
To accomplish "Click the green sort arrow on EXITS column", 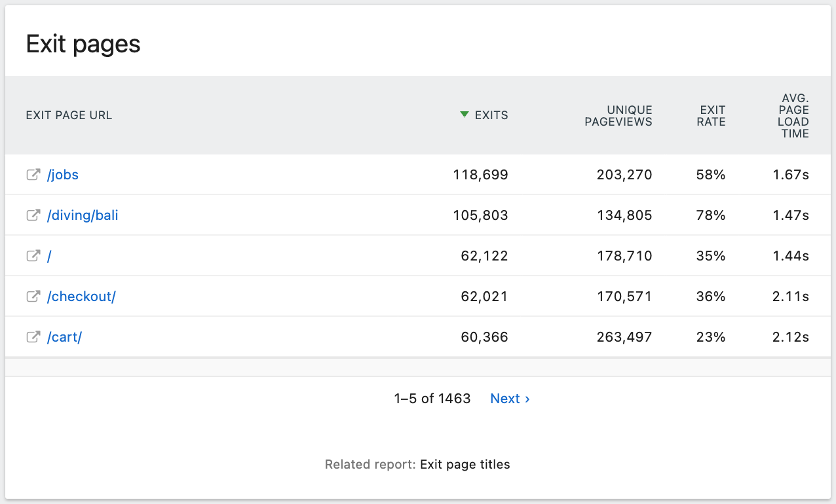I will tap(464, 114).
